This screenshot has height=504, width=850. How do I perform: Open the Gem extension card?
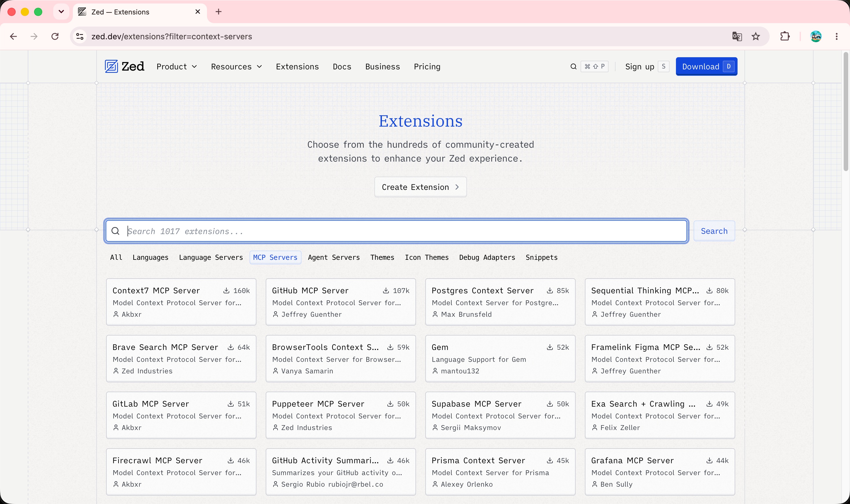[x=500, y=359]
